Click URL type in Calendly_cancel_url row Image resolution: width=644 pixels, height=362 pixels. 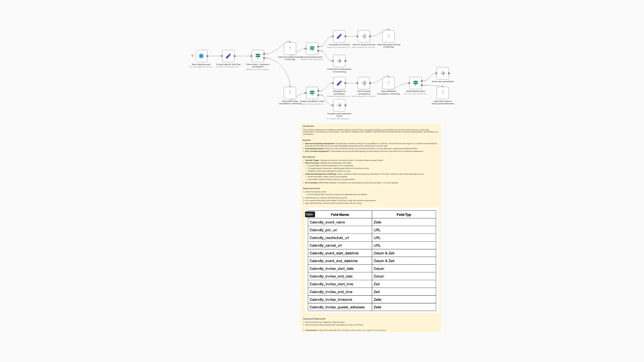pyautogui.click(x=404, y=245)
